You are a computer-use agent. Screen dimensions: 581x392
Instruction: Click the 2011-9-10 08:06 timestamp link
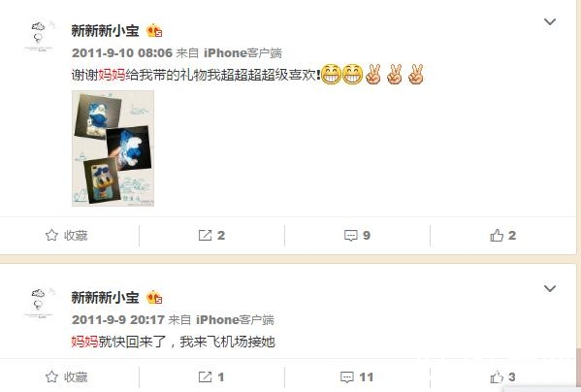coord(122,53)
